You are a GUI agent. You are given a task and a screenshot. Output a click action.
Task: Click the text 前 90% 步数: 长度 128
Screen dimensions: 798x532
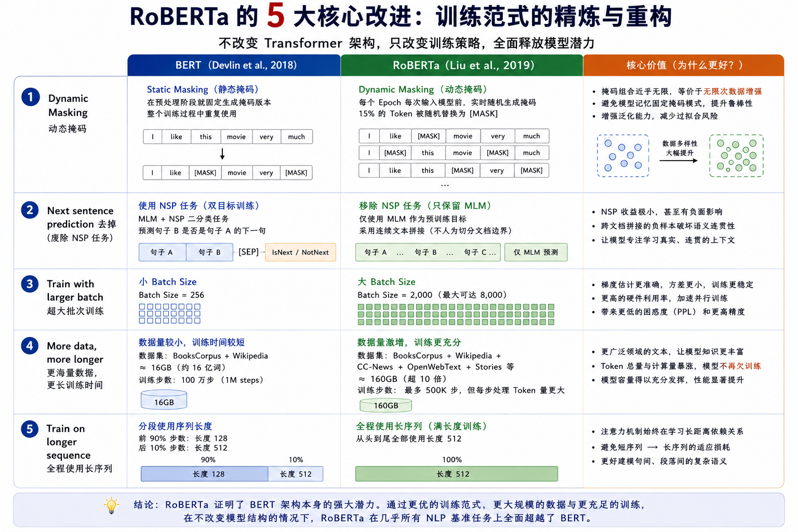point(183,438)
